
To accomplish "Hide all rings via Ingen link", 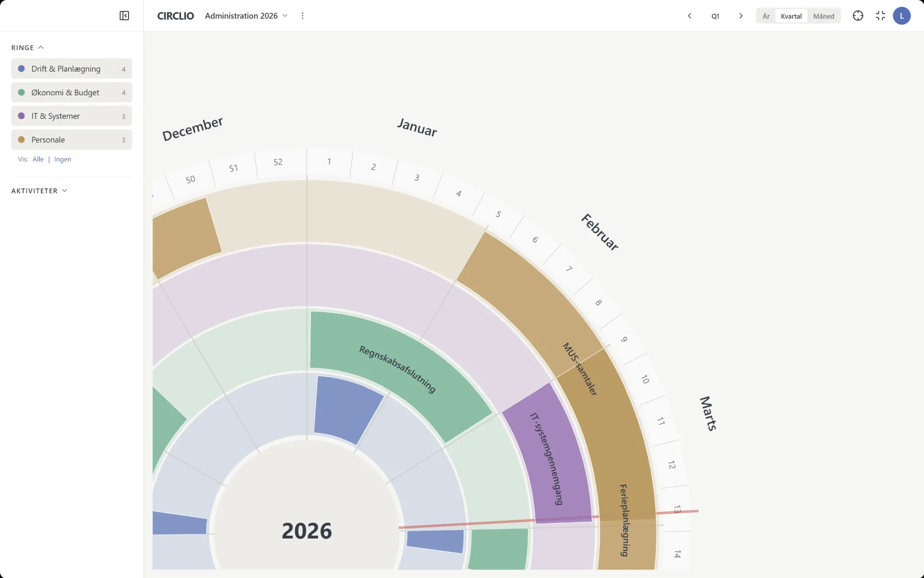I will (x=63, y=159).
